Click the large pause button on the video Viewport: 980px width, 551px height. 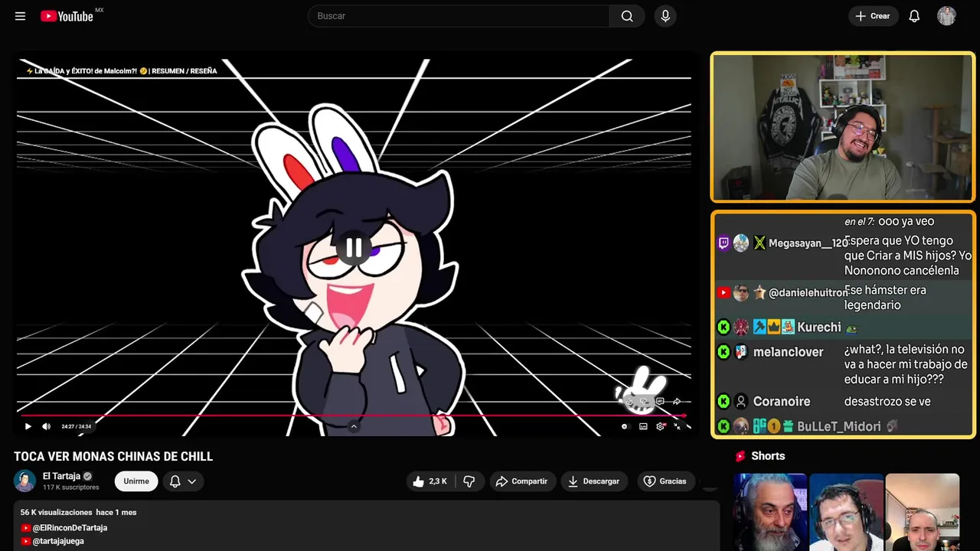354,248
